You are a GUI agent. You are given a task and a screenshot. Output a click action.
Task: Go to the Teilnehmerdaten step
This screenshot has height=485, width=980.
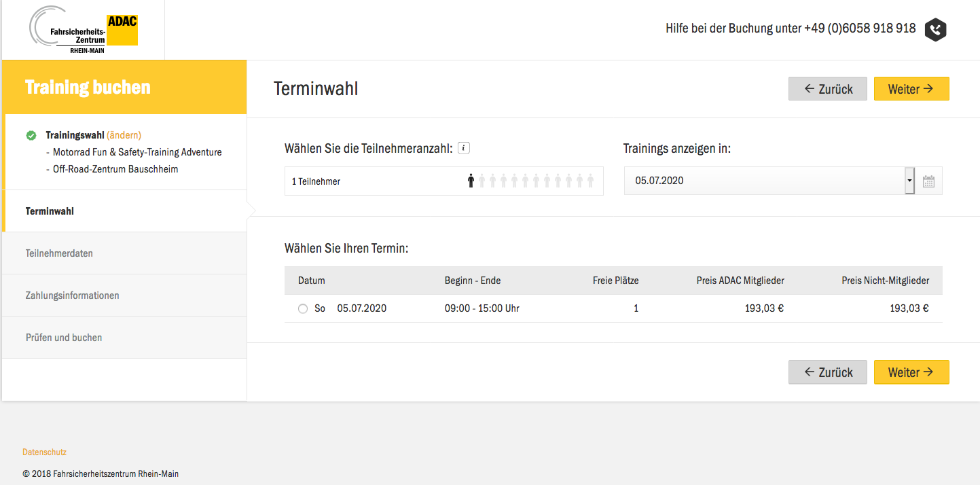pyautogui.click(x=59, y=253)
